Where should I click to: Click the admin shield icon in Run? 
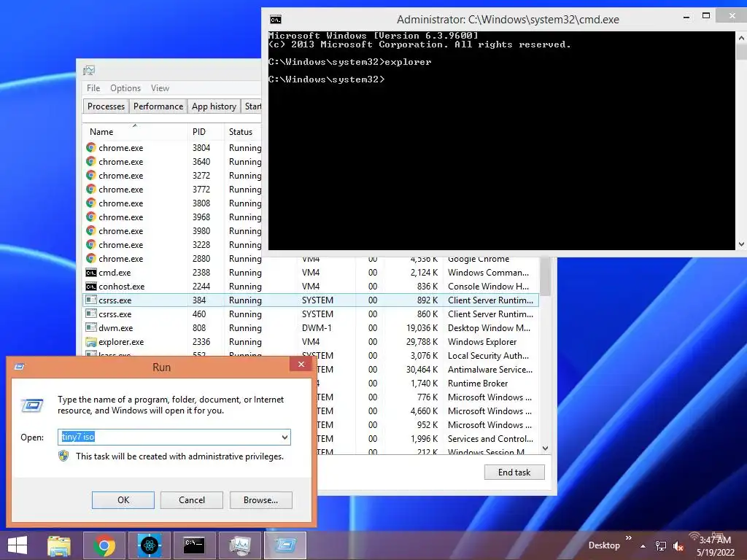point(63,456)
